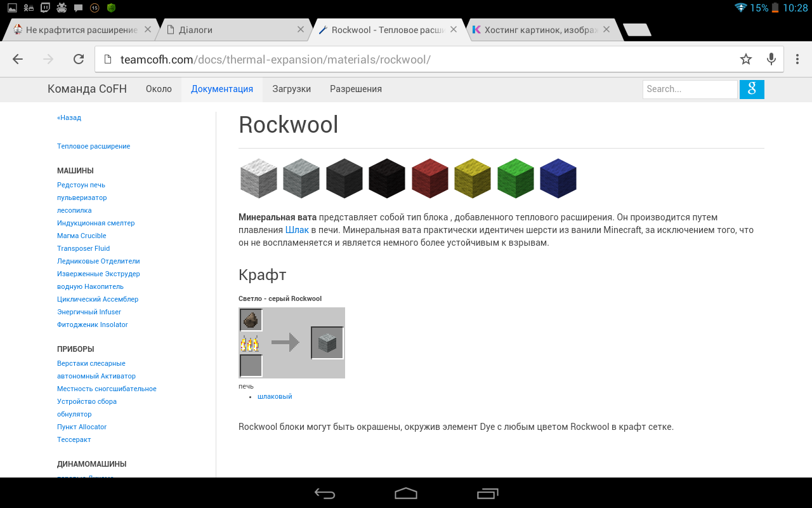Viewport: 812px width, 508px height.
Task: Switch to Хостинг картинок tab
Action: click(x=541, y=30)
